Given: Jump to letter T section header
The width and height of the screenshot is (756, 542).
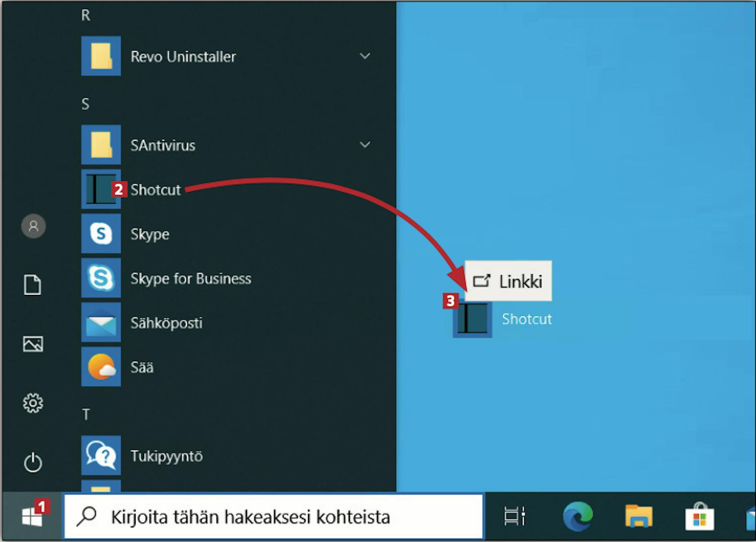Looking at the screenshot, I should pyautogui.click(x=86, y=414).
